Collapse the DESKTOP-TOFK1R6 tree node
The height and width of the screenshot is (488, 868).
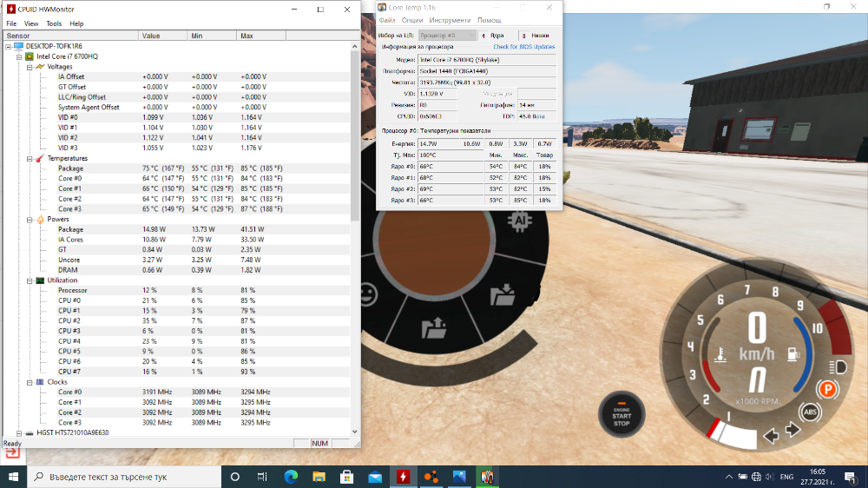click(x=9, y=47)
